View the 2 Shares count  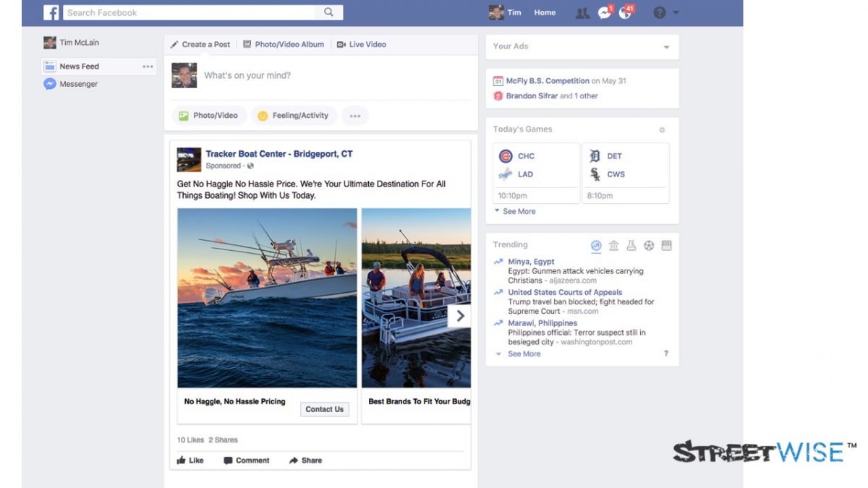point(223,440)
